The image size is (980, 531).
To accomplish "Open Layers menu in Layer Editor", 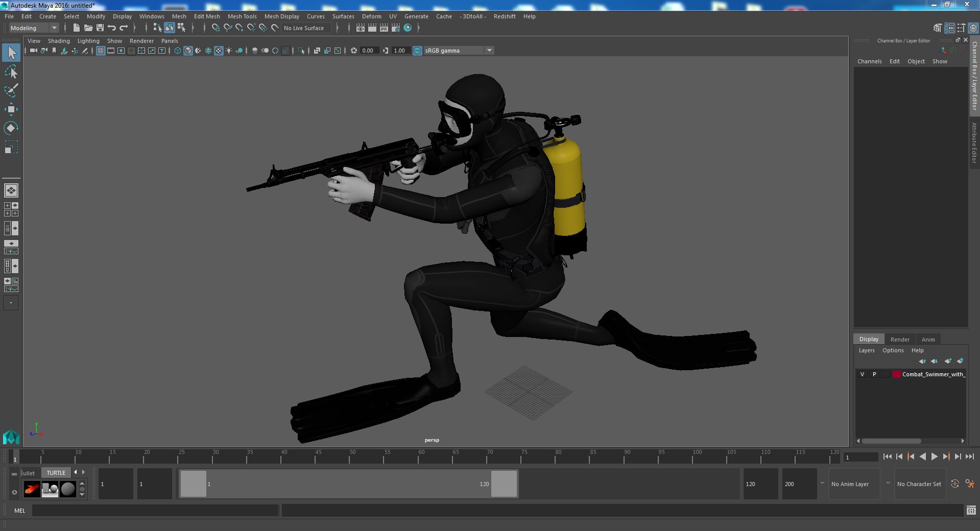I will (866, 350).
